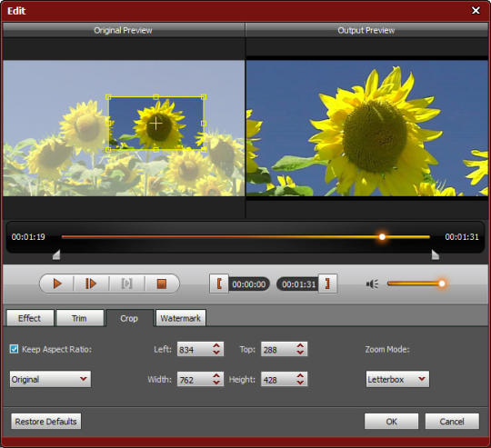Click the Cancel button
Viewport: 491px width, 448px height.
pyautogui.click(x=452, y=422)
